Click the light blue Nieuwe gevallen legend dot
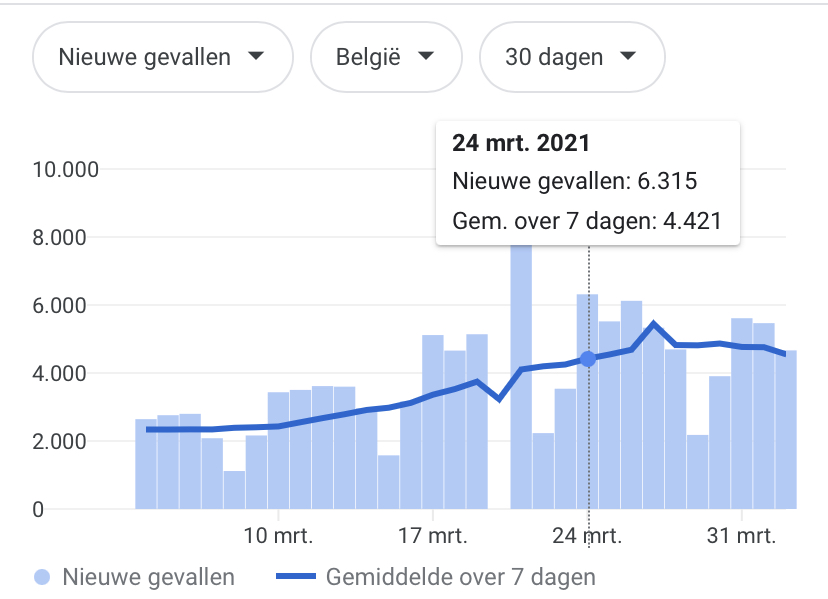This screenshot has height=599, width=828. click(42, 577)
